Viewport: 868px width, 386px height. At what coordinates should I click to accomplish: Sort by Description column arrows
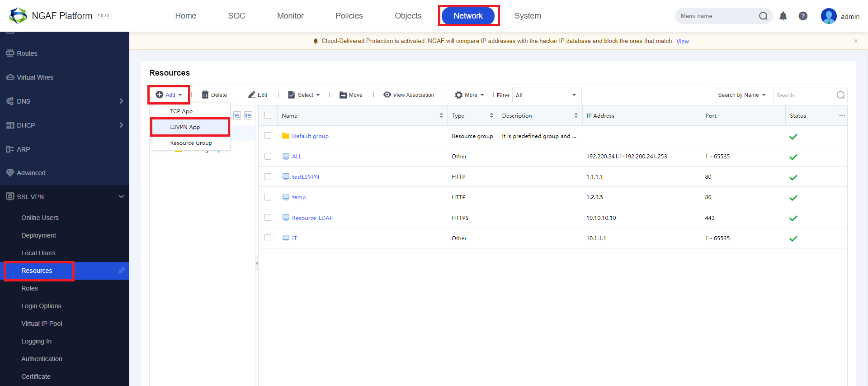pyautogui.click(x=576, y=115)
